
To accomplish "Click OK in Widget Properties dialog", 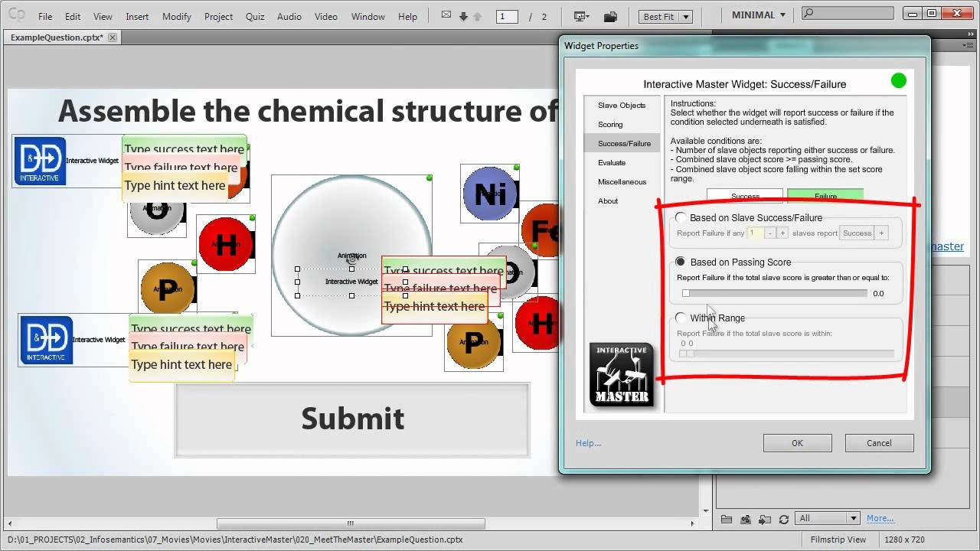I will [797, 442].
